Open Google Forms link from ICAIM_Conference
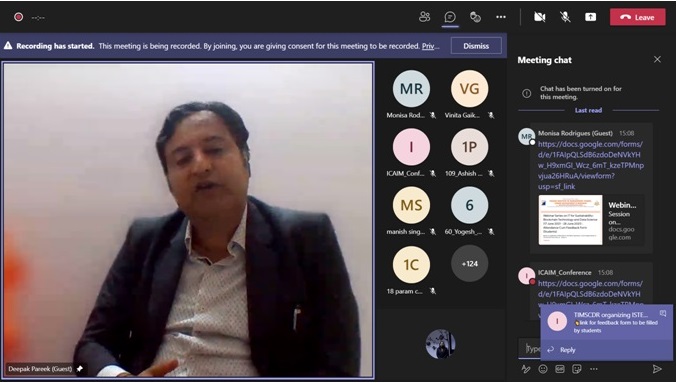Viewport: 677px width, 383px height. (590, 294)
